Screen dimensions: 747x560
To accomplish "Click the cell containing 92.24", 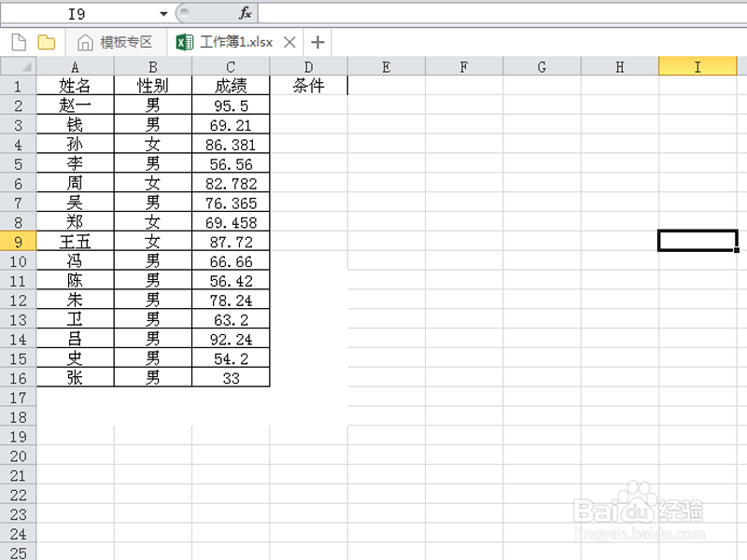I will [x=231, y=339].
